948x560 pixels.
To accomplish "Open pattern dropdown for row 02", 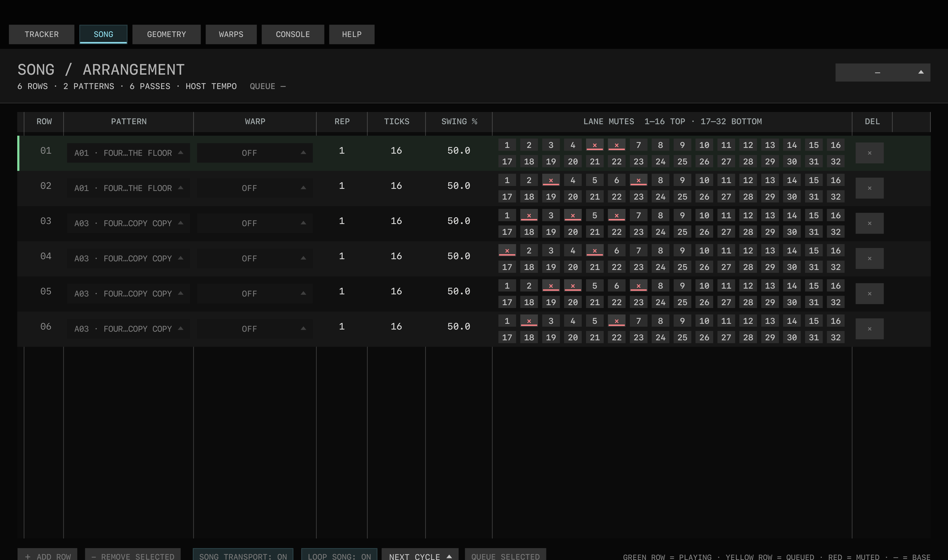I will [128, 188].
